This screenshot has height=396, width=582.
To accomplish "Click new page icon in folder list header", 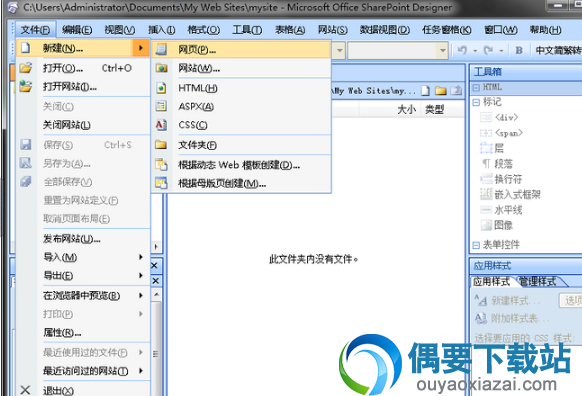I will [x=426, y=91].
